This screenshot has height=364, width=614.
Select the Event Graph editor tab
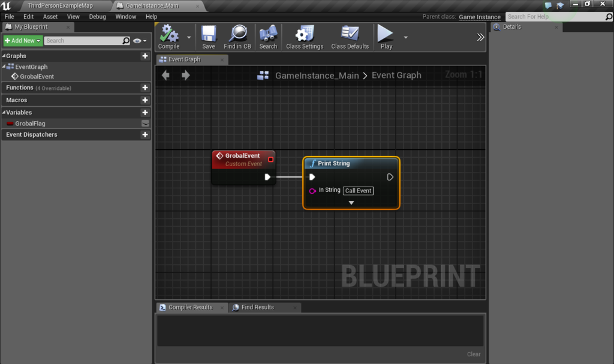[x=185, y=59]
